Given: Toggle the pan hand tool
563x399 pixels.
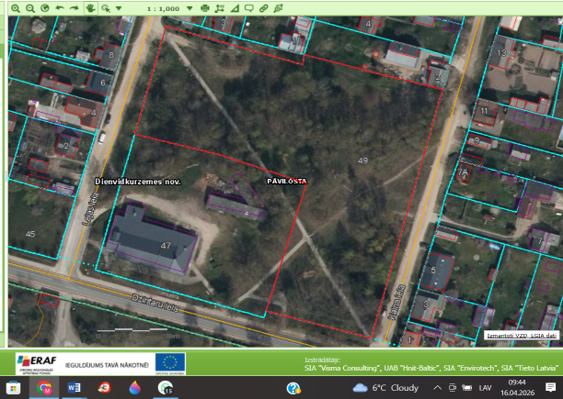Looking at the screenshot, I should (90, 8).
